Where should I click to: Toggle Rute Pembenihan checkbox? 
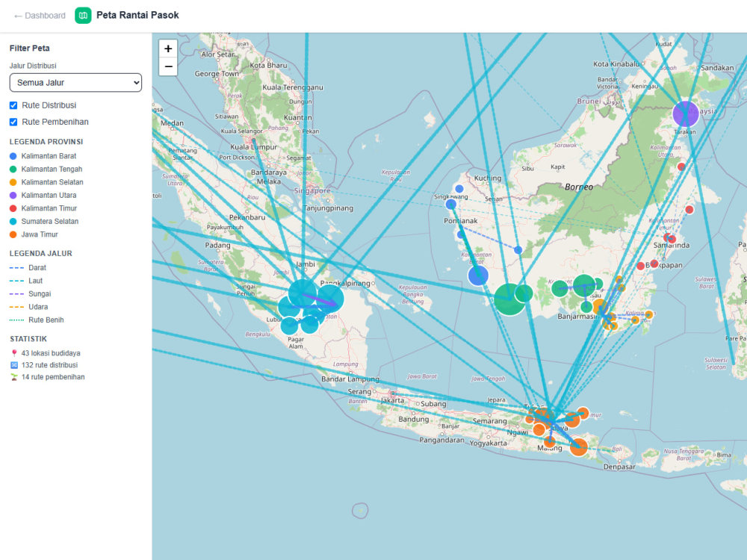pyautogui.click(x=13, y=122)
